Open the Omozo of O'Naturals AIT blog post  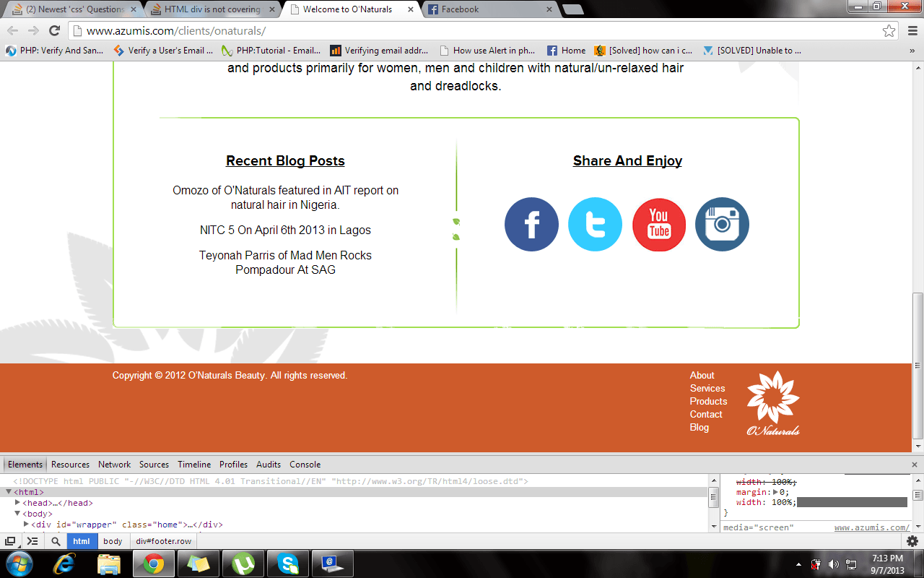point(285,197)
